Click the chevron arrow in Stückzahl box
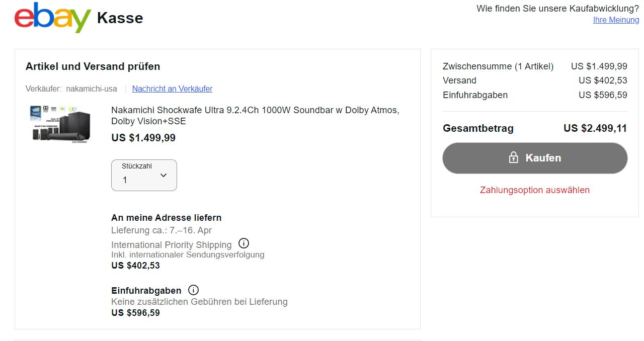This screenshot has height=341, width=644. coord(164,175)
